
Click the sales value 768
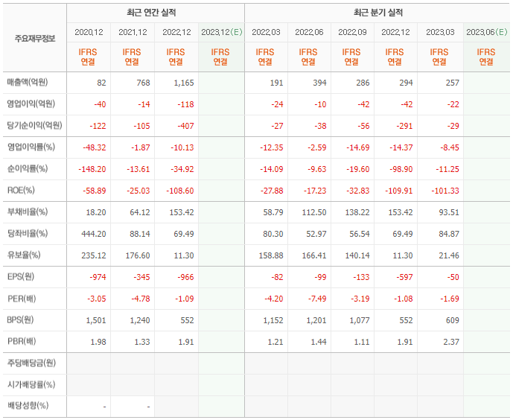pyautogui.click(x=143, y=83)
